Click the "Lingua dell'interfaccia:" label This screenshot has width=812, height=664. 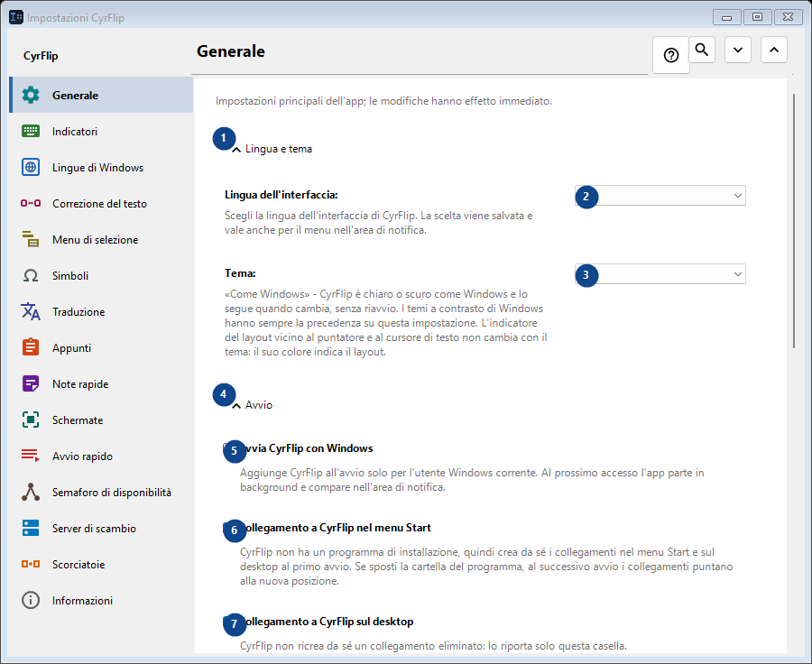pyautogui.click(x=281, y=195)
